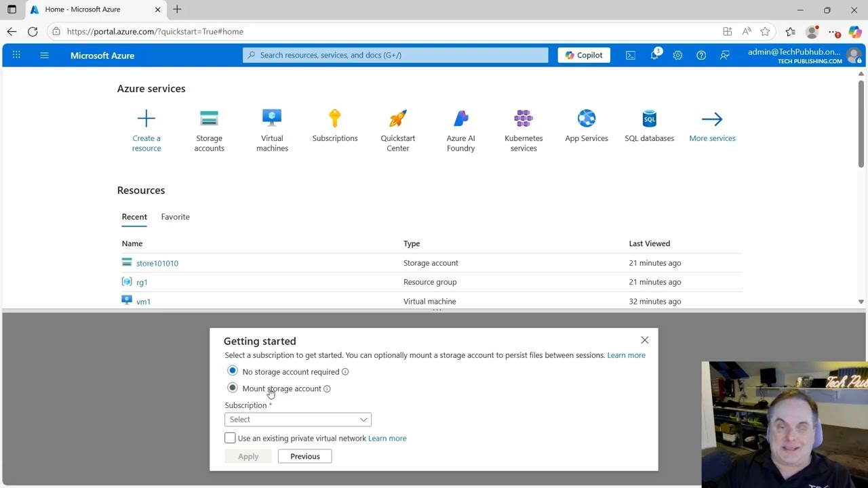Open browser tab actions menu icon
The image size is (868, 488).
coord(12,9)
